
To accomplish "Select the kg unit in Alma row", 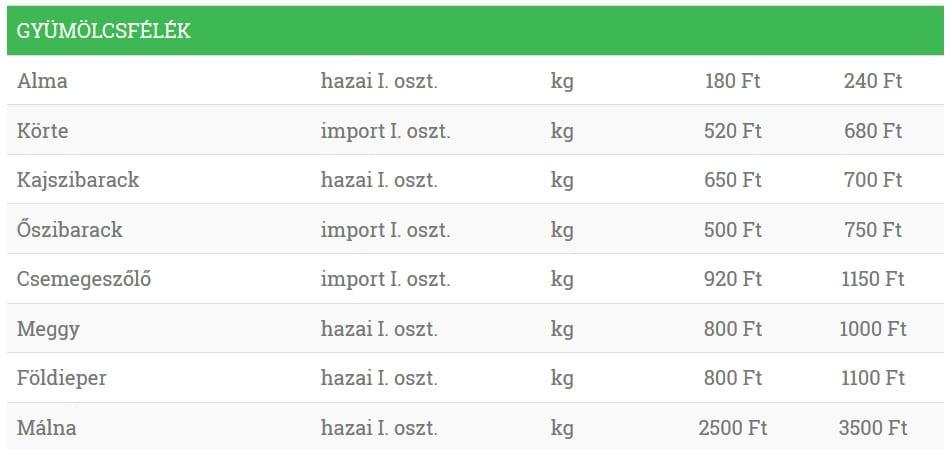I will click(562, 81).
